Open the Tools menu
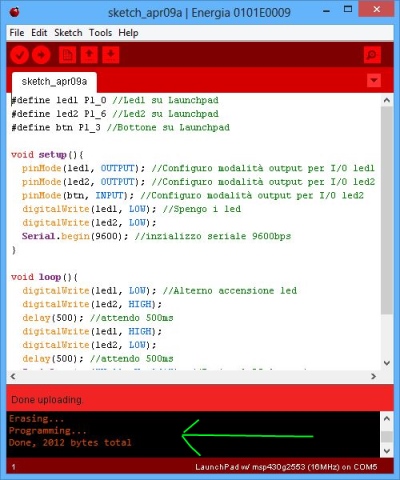 click(x=100, y=33)
